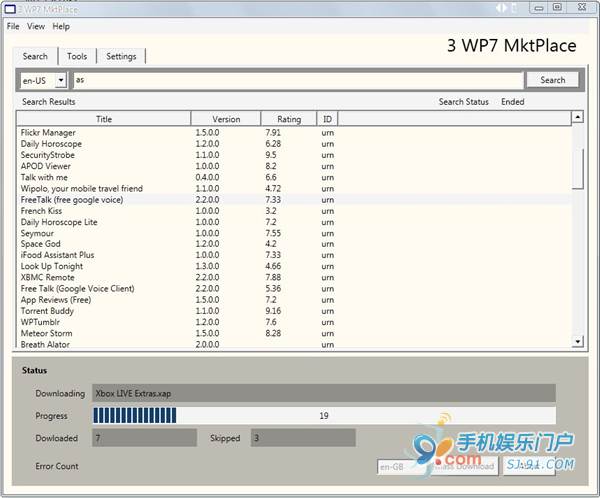Click version 0.4.0.0 of Talk with me
600x498 pixels.
point(207,177)
